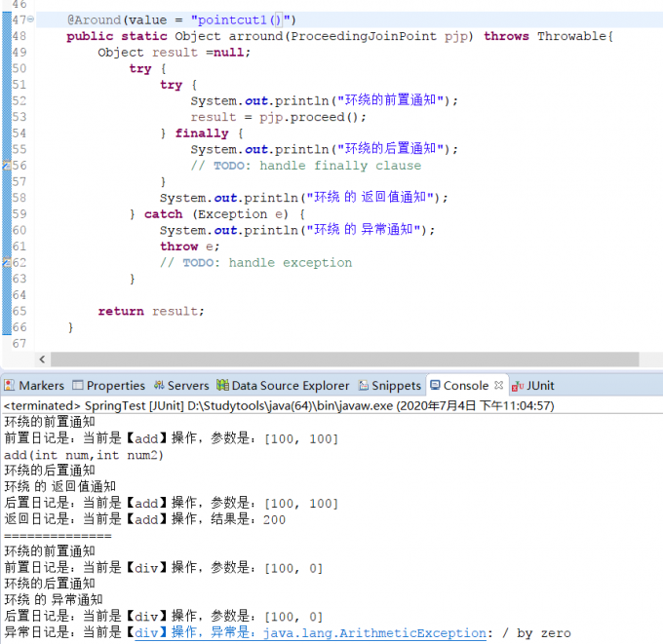Click the TODO task marker on line 62
663x644 pixels.
tap(6, 262)
